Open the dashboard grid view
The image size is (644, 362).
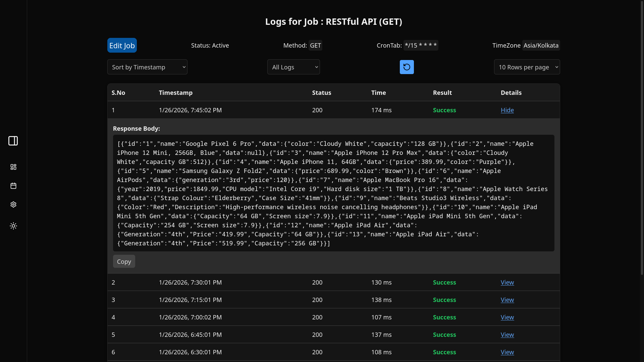[x=13, y=167]
